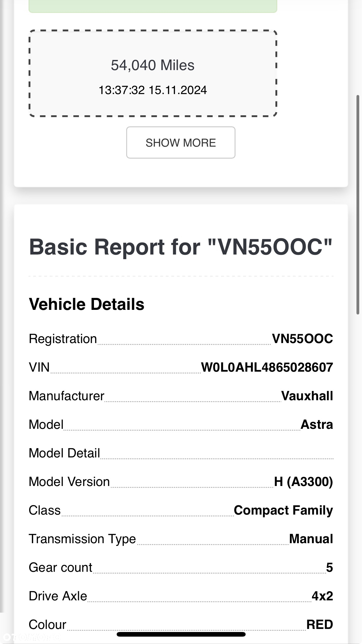Tap the home indicator bar

click(181, 634)
